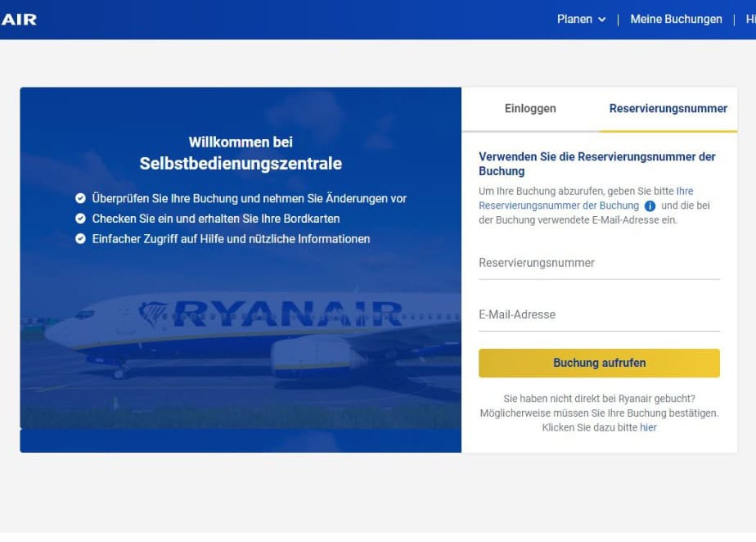This screenshot has height=542, width=756.
Task: Open the Planen menu
Action: coord(581,20)
